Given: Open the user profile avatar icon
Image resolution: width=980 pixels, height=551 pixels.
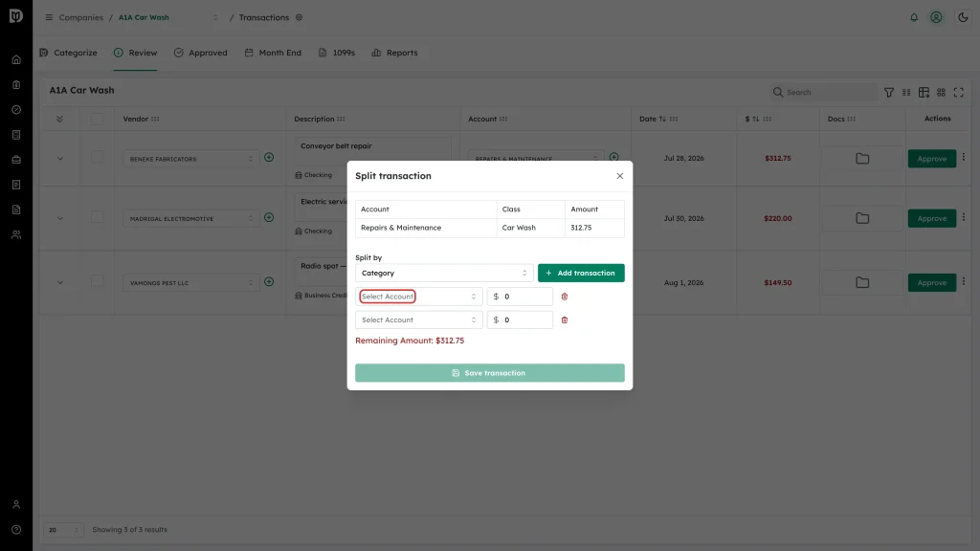Looking at the screenshot, I should coord(936,17).
